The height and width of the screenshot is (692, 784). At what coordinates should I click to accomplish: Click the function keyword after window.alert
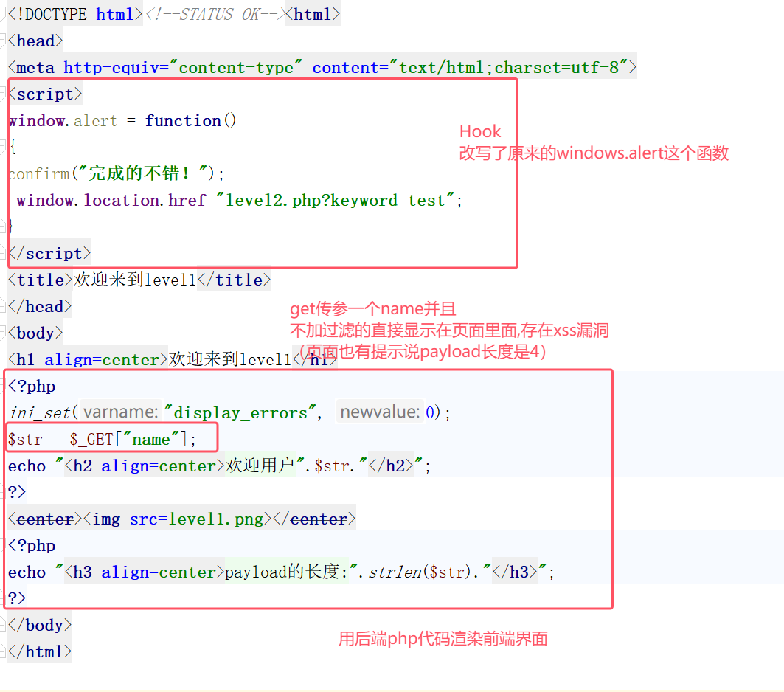[183, 121]
